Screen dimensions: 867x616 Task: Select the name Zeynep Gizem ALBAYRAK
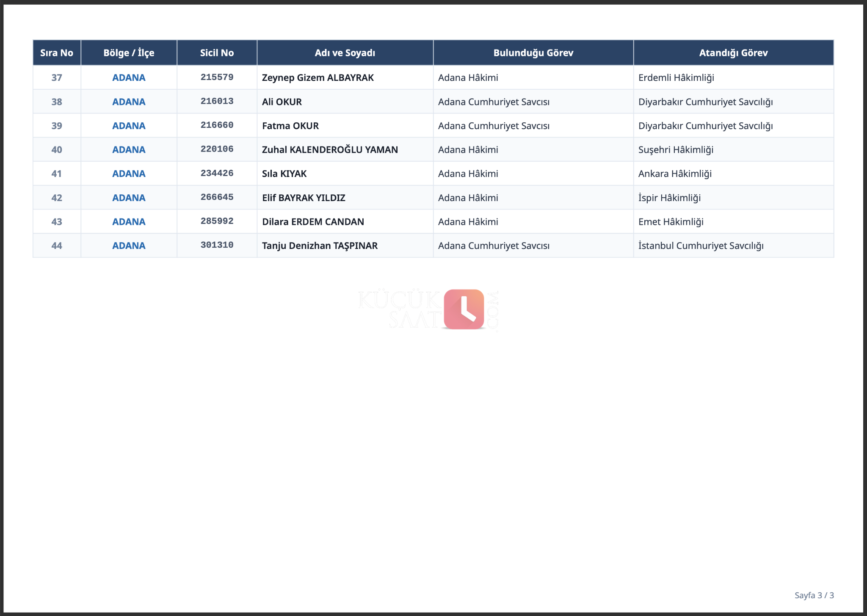[318, 77]
